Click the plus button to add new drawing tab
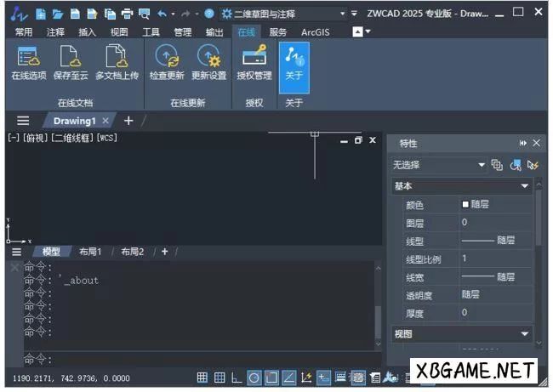Image resolution: width=553 pixels, height=392 pixels. [x=128, y=121]
